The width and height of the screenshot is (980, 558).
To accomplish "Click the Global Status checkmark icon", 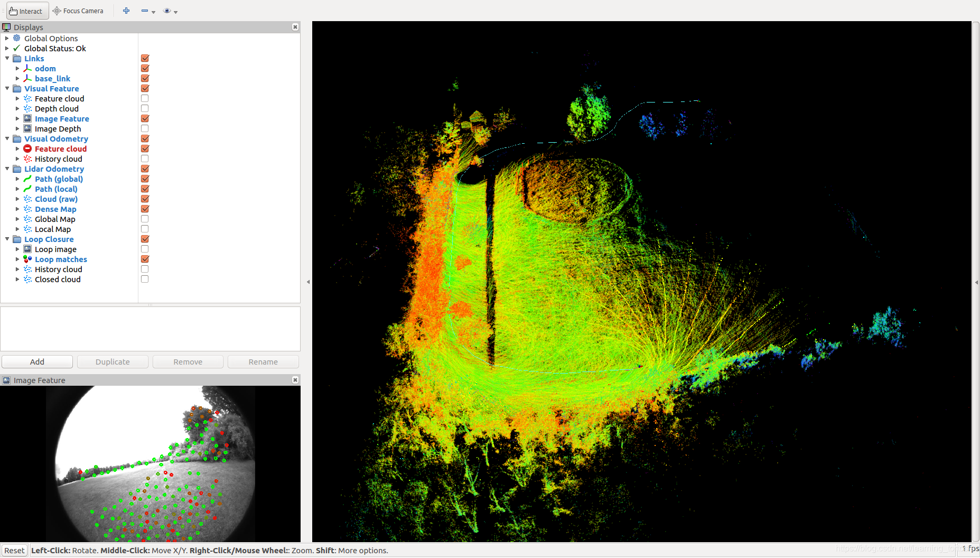I will pyautogui.click(x=17, y=48).
